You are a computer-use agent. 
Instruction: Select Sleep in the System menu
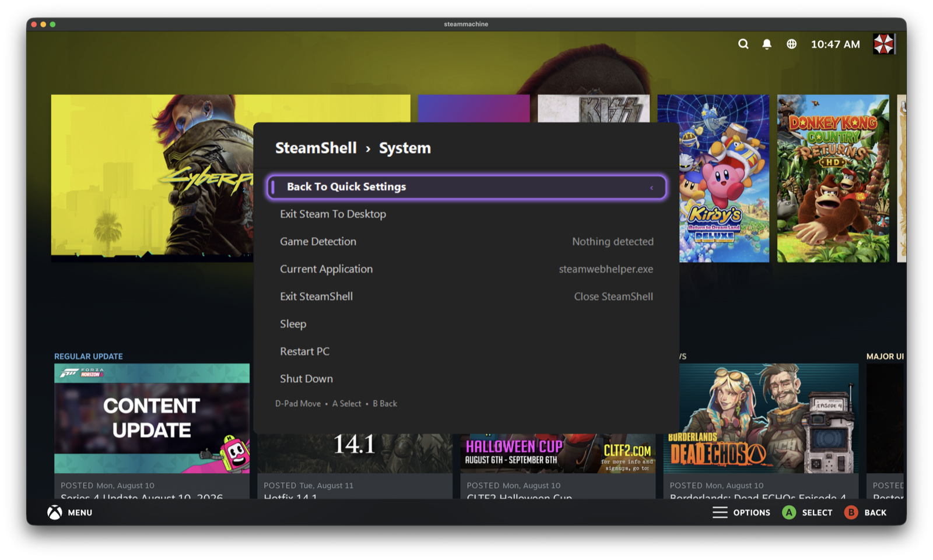[466, 324]
